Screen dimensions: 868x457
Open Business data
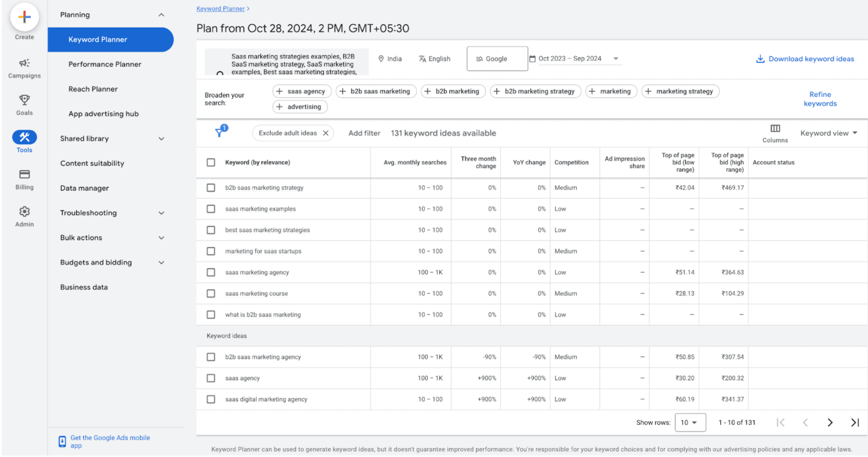point(84,287)
